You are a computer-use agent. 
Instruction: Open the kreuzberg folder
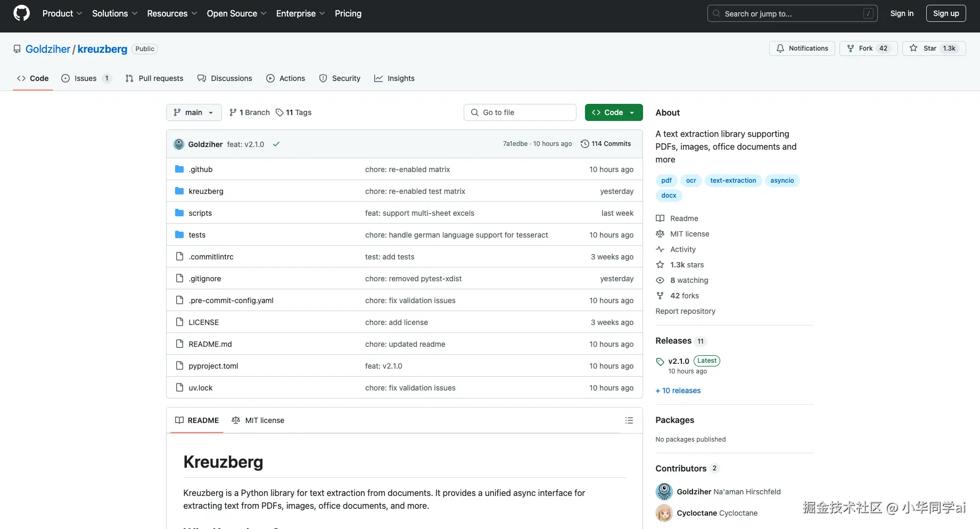206,191
